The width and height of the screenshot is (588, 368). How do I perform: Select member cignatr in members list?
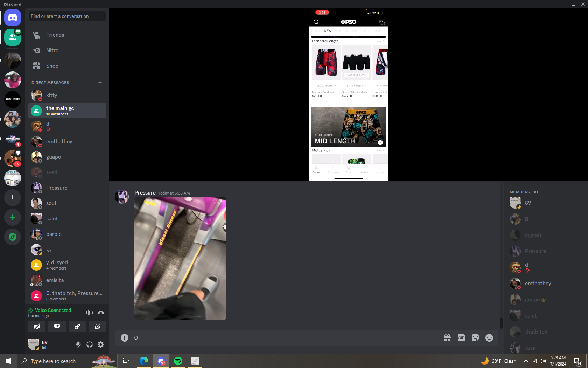pyautogui.click(x=546, y=235)
